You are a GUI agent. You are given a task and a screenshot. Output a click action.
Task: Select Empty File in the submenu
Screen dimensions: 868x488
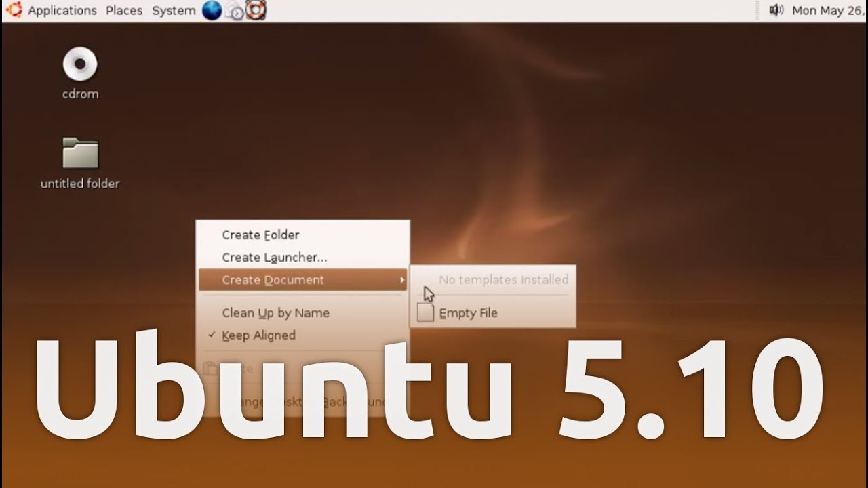469,312
